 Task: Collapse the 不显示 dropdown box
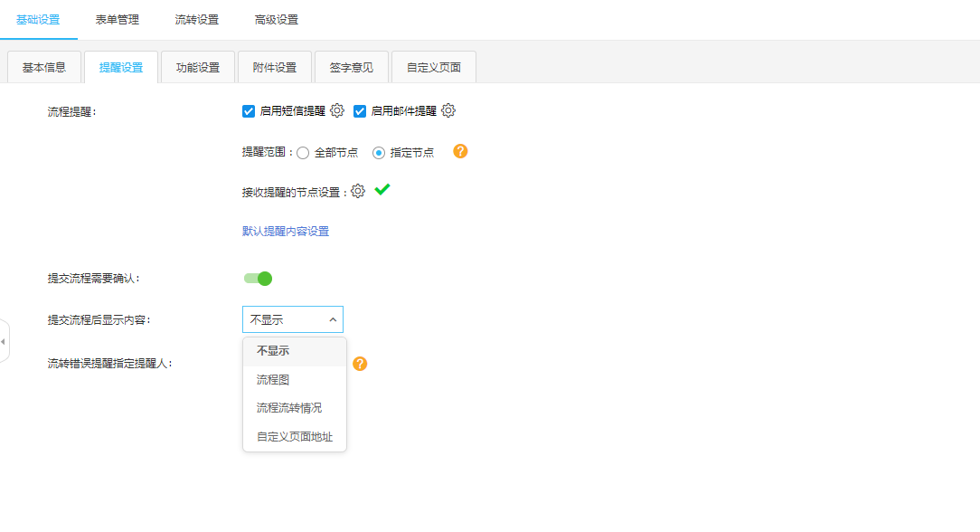click(293, 319)
